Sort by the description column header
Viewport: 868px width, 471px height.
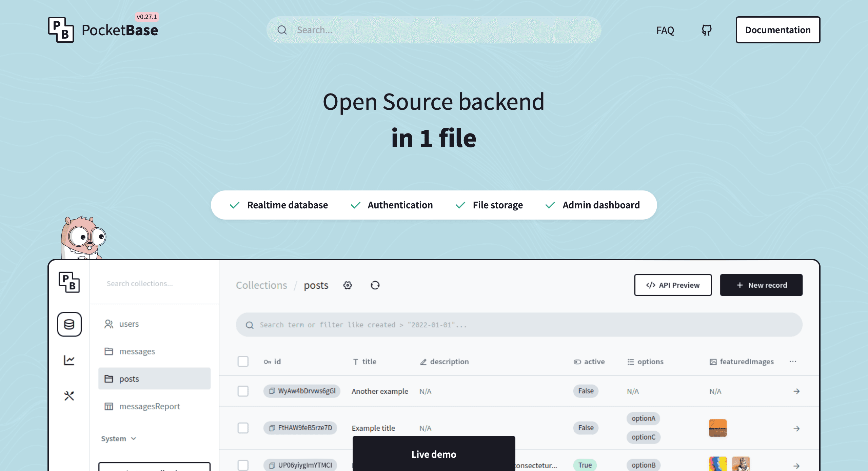coord(444,362)
